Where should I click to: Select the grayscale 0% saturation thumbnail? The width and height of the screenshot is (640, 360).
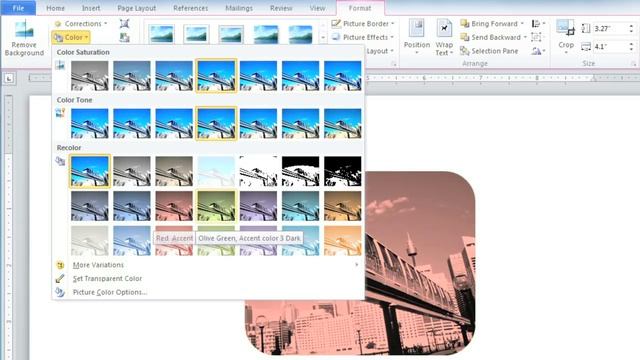tap(89, 76)
